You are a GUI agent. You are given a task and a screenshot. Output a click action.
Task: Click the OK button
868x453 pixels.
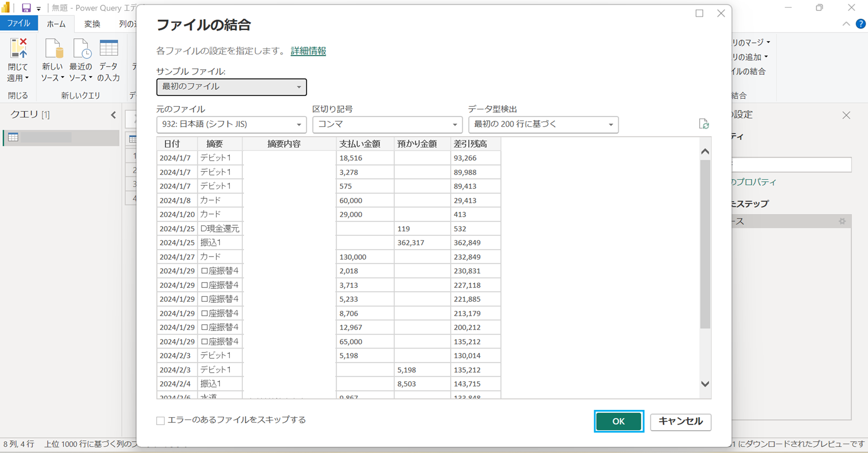pos(619,421)
